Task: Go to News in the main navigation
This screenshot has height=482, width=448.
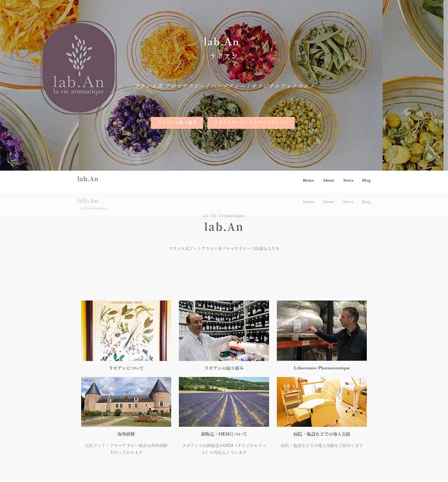Action: 348,180
